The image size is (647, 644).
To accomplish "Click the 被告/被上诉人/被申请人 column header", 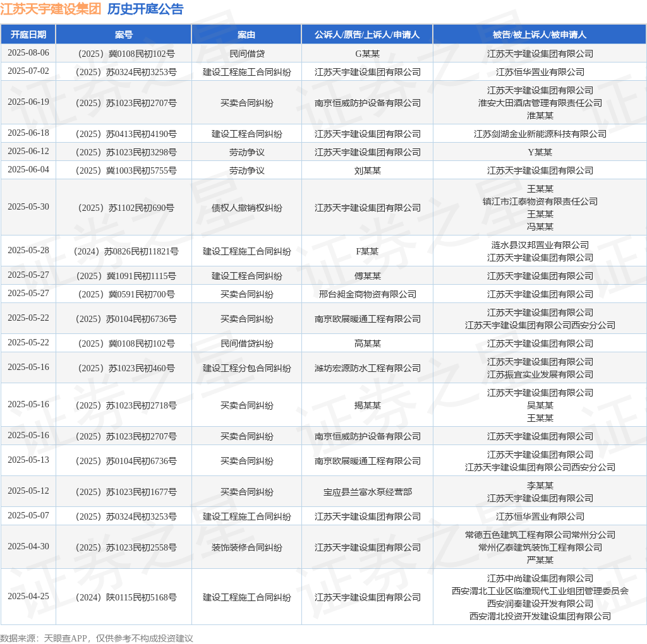I will (540, 35).
